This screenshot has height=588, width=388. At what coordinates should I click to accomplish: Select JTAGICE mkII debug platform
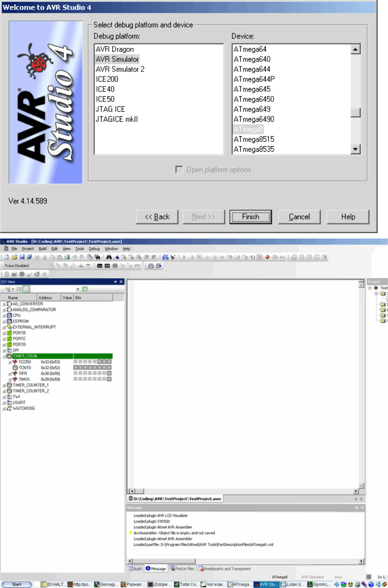point(117,119)
